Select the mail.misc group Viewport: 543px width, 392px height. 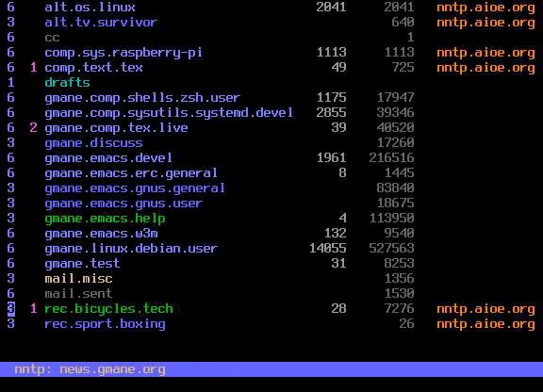78,278
